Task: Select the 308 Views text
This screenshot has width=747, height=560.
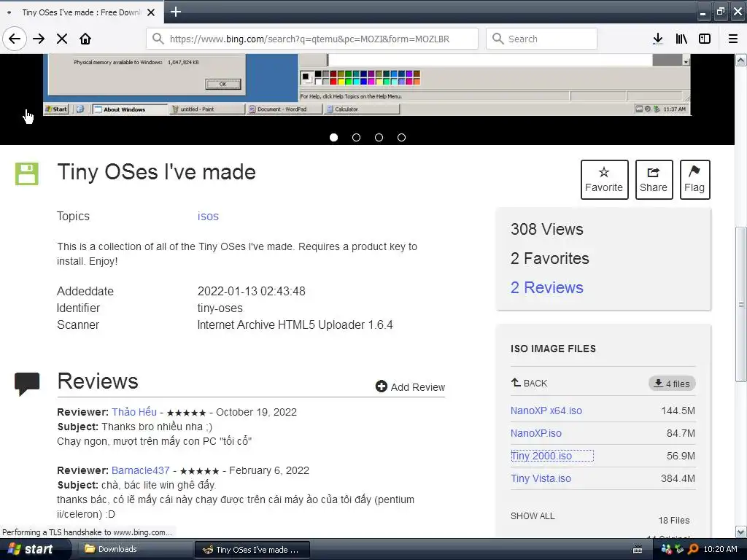Action: click(547, 229)
